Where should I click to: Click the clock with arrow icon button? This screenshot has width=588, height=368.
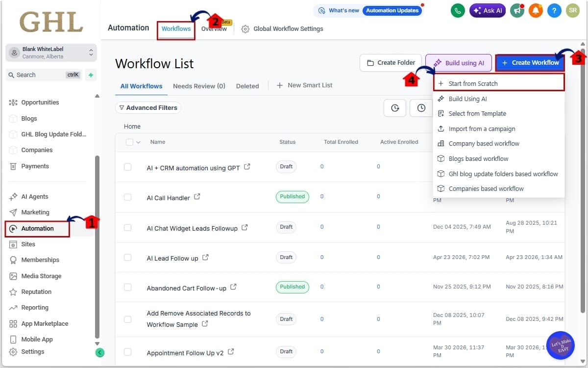tap(395, 108)
